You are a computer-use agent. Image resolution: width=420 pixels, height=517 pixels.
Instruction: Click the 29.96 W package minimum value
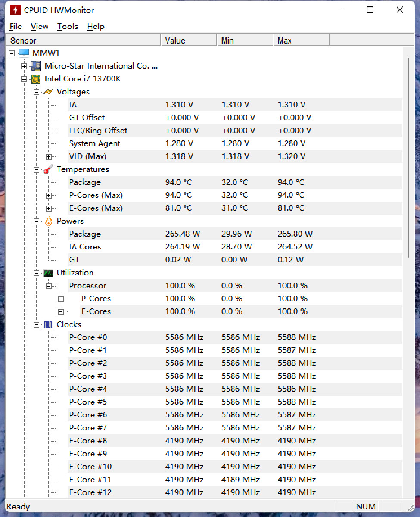237,234
